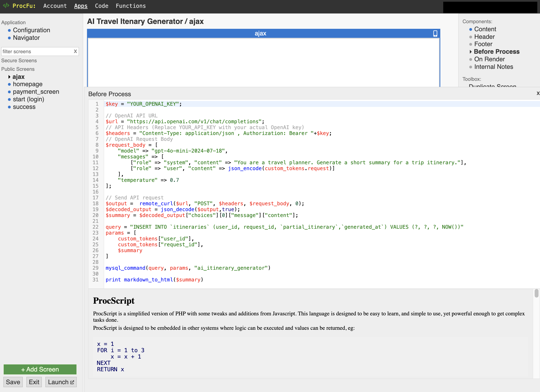This screenshot has width=540, height=392.
Task: Select the Before Process component
Action: tap(497, 52)
